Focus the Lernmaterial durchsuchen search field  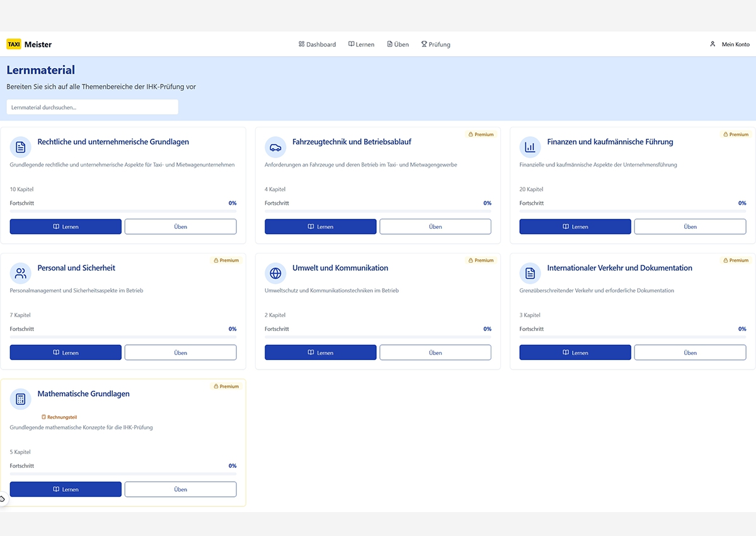point(92,107)
